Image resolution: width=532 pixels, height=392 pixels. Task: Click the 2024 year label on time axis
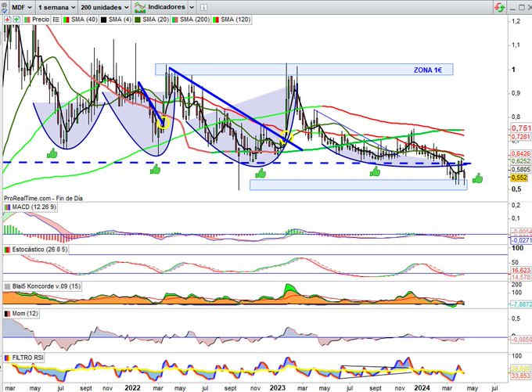click(x=422, y=387)
